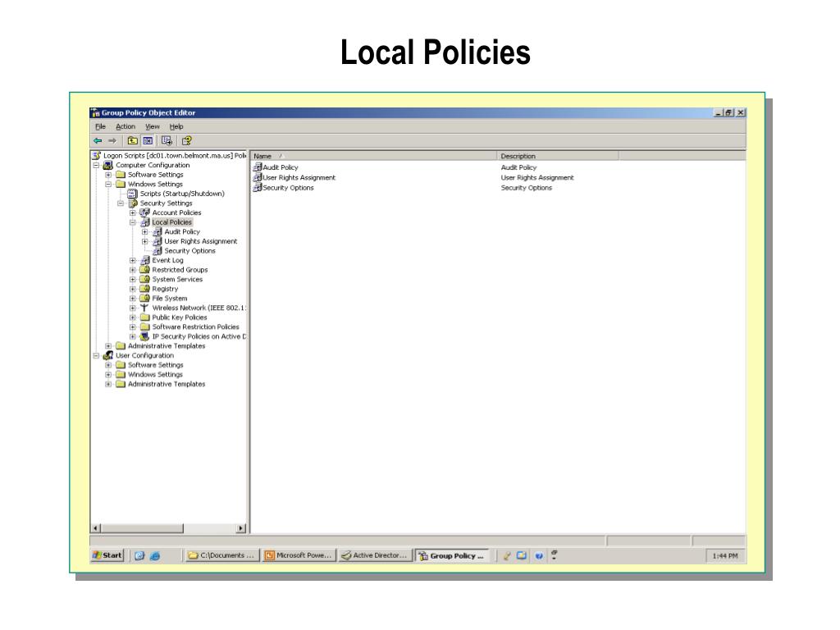The width and height of the screenshot is (840, 630).
Task: Switch to Microsoft PowerPoint taskbar button
Action: [x=299, y=555]
